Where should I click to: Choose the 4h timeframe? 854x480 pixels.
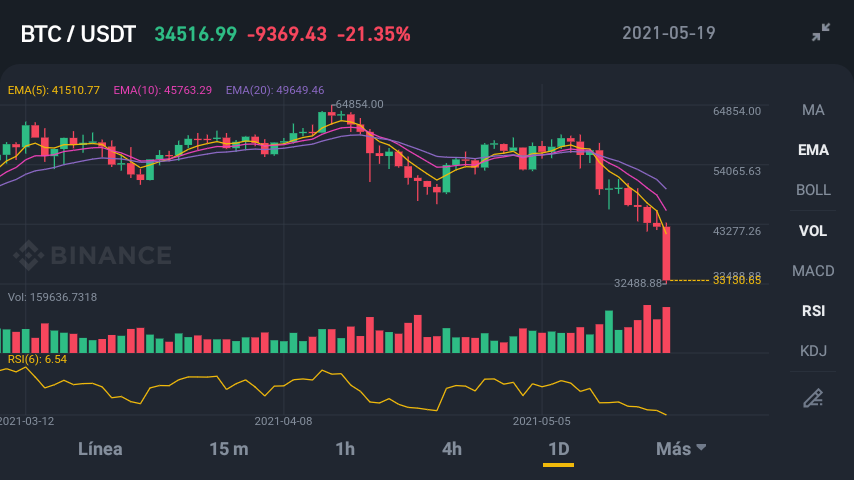[x=452, y=448]
